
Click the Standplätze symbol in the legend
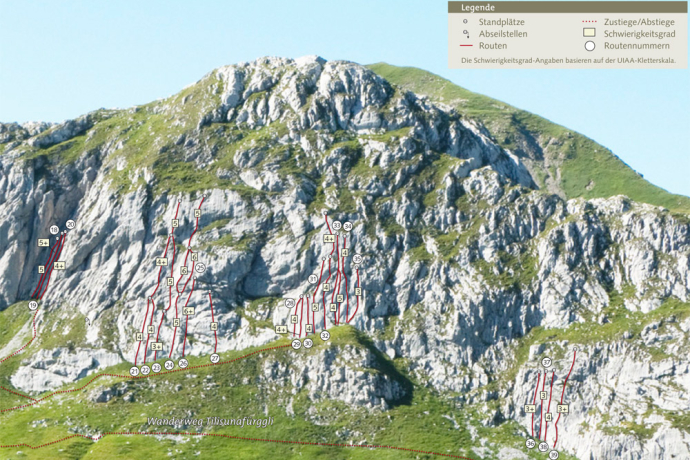[465, 20]
